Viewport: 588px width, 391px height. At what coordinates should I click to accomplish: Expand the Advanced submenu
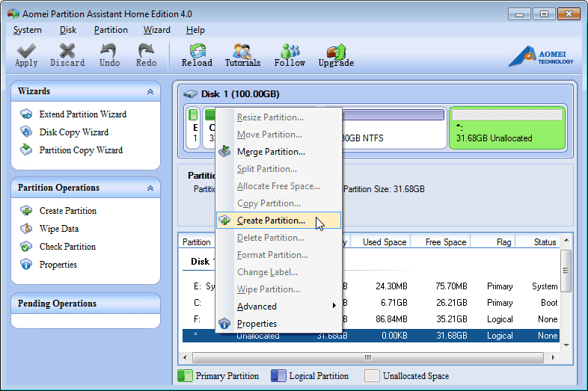click(x=278, y=307)
